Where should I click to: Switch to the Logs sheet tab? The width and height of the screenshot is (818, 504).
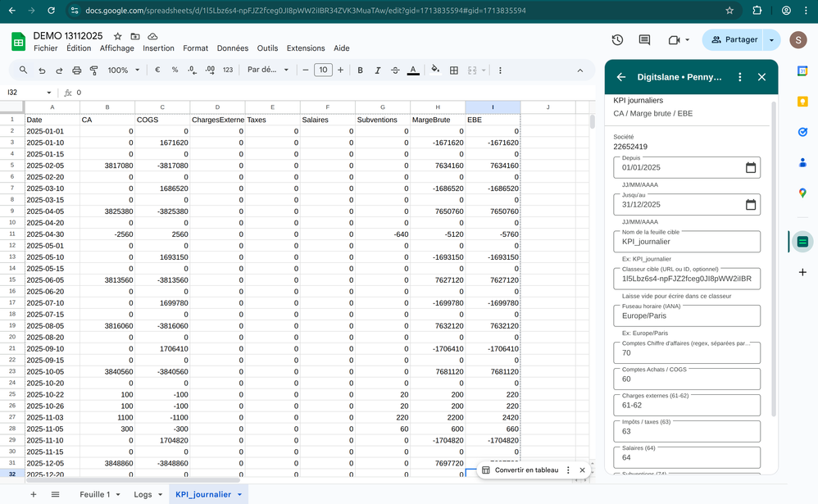coord(143,495)
